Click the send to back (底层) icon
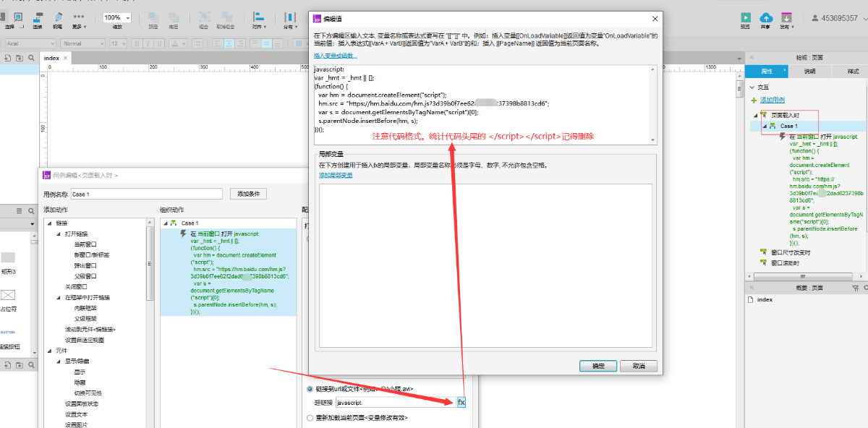The height and width of the screenshot is (428, 868). [174, 17]
